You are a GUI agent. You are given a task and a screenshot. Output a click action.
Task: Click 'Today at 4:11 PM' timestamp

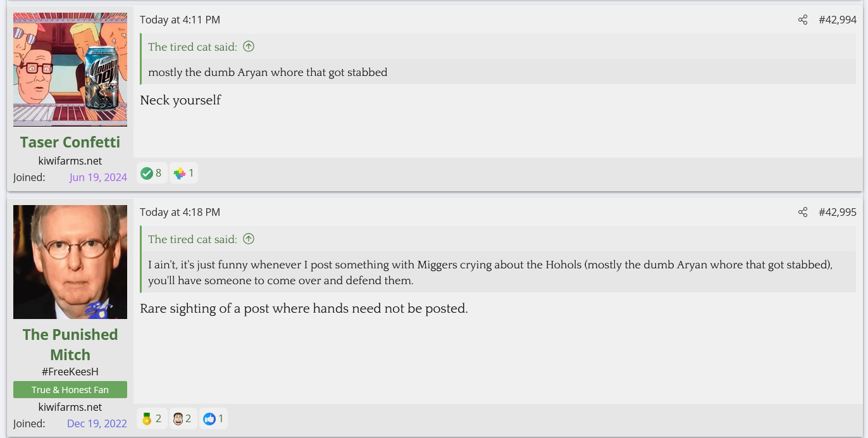[x=180, y=20]
